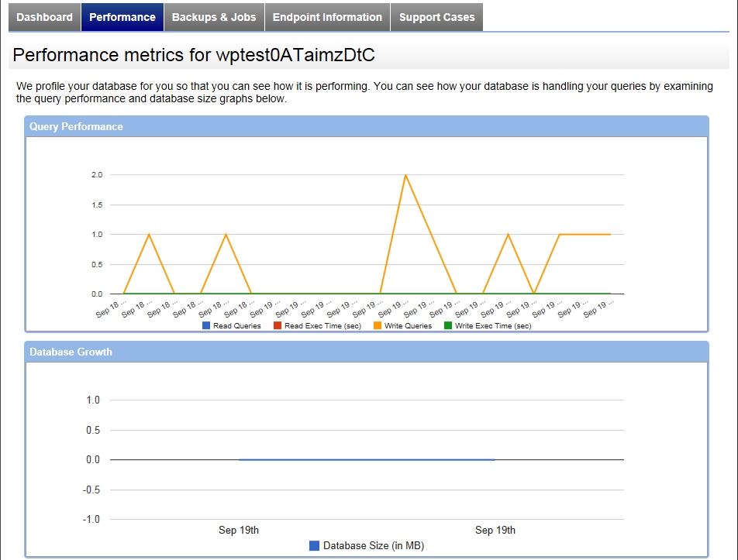Open the Dashboard tab

(x=44, y=17)
